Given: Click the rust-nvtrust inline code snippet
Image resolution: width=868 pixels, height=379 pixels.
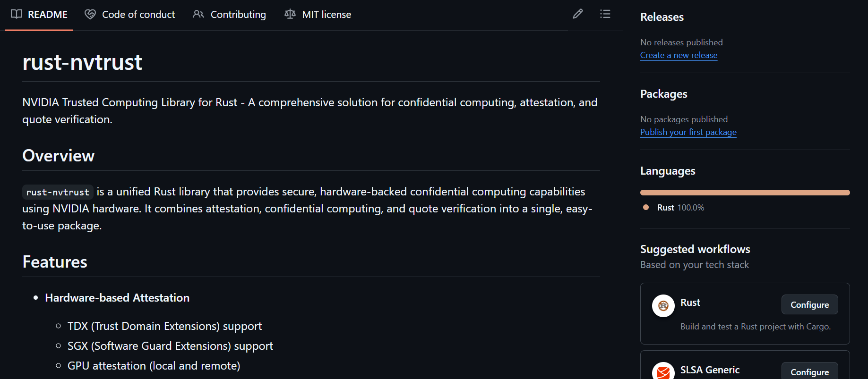Looking at the screenshot, I should [x=57, y=192].
